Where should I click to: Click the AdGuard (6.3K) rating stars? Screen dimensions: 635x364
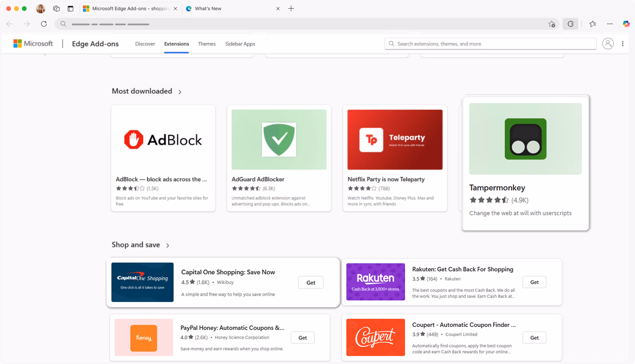pos(246,188)
